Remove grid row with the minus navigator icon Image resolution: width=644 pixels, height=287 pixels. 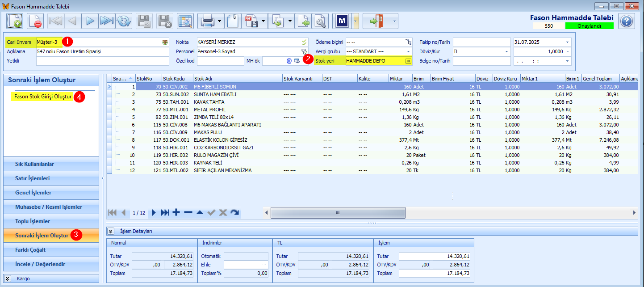pos(188,213)
